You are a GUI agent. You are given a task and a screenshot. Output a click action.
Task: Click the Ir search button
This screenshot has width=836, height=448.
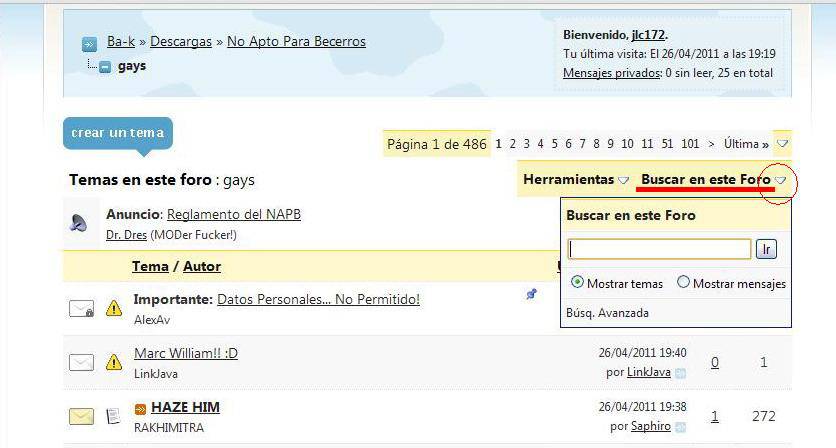click(766, 249)
